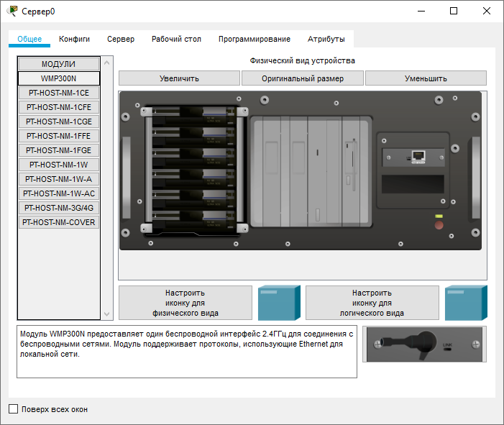This screenshot has width=504, height=425.
Task: Toggle the Поверх всех окон checkbox
Action: [13, 409]
